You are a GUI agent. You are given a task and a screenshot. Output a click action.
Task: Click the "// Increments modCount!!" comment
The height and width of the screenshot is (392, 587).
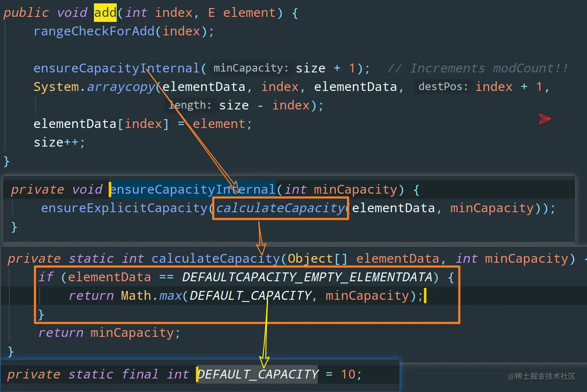click(x=478, y=68)
